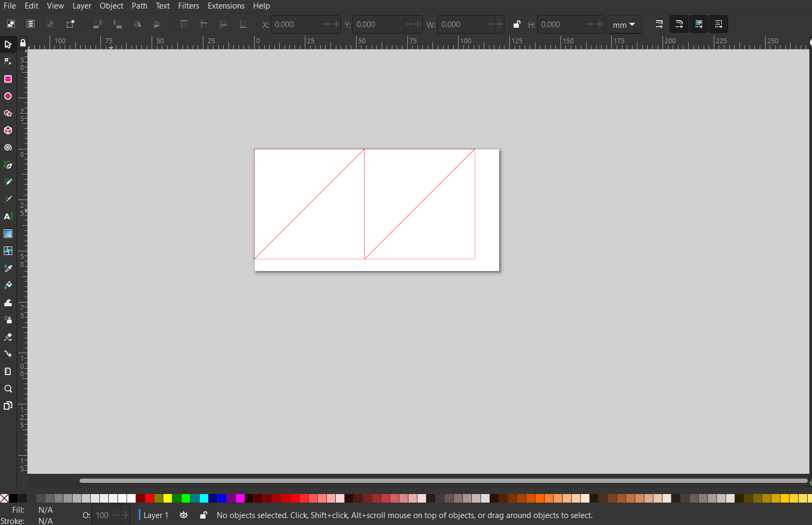812x525 pixels.
Task: Toggle scale rounded corners option
Action: pyautogui.click(x=679, y=24)
